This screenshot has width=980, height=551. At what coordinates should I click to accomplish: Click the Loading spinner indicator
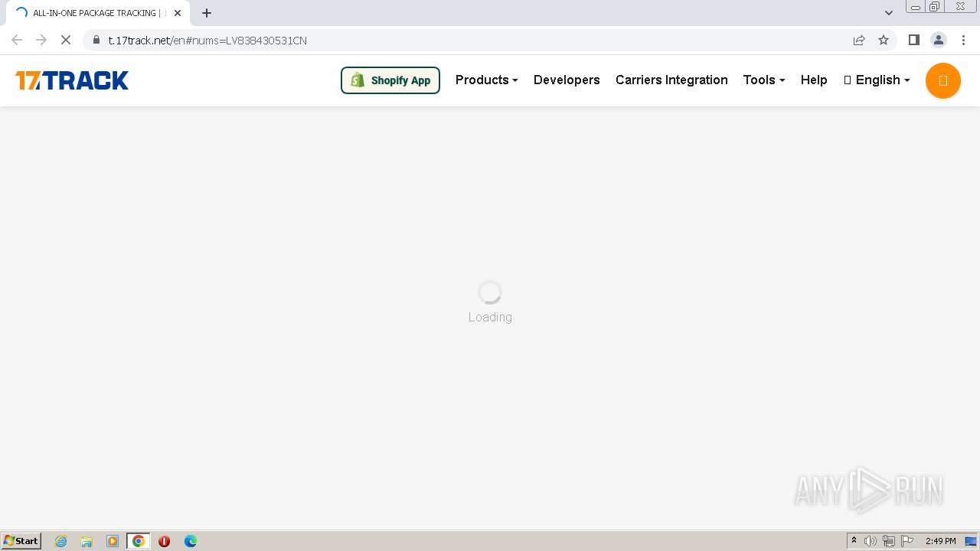[490, 292]
